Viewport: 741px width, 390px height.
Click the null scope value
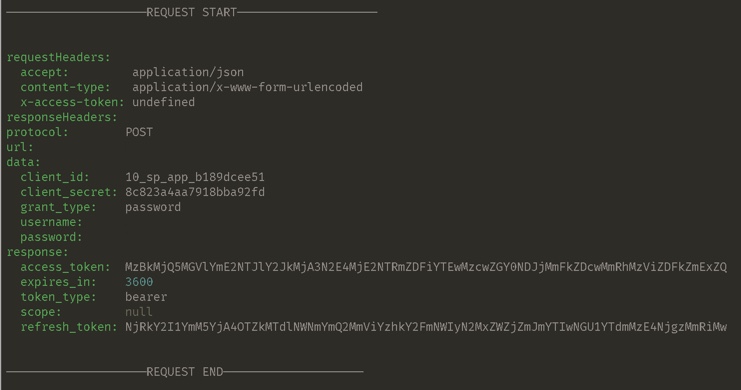pos(139,312)
